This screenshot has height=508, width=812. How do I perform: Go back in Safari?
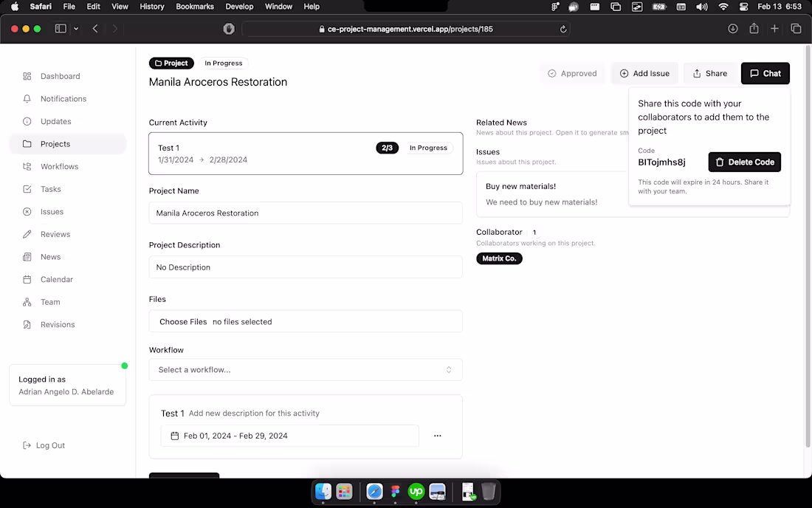(95, 29)
